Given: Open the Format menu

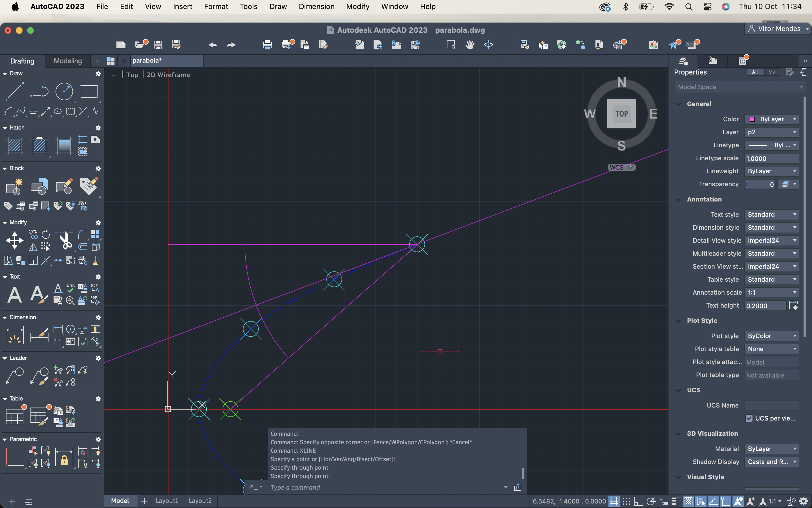Looking at the screenshot, I should pos(216,6).
